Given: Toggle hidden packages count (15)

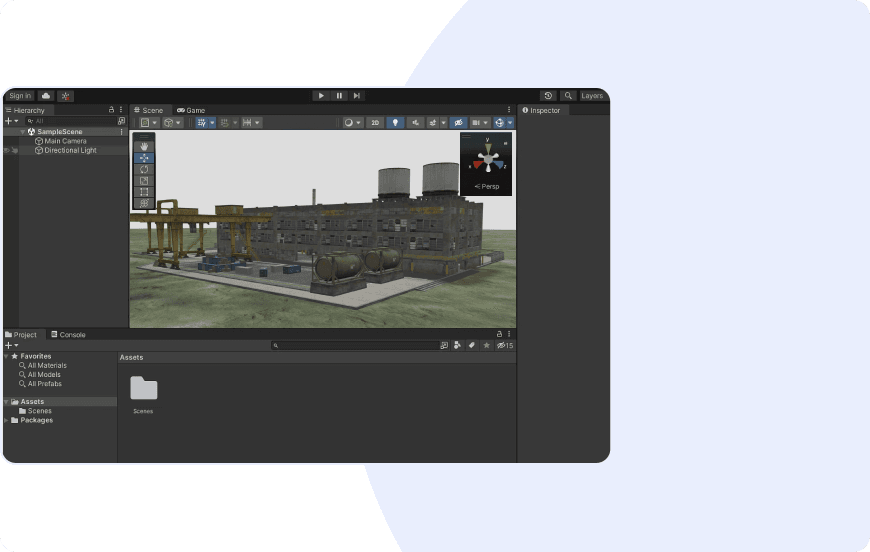Looking at the screenshot, I should point(505,346).
